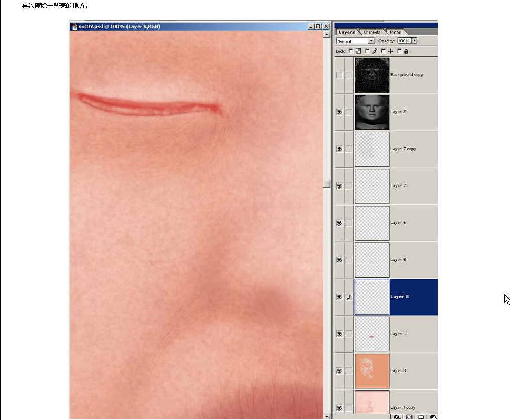
Task: Toggle link box beside Layer 6
Action: click(349, 223)
